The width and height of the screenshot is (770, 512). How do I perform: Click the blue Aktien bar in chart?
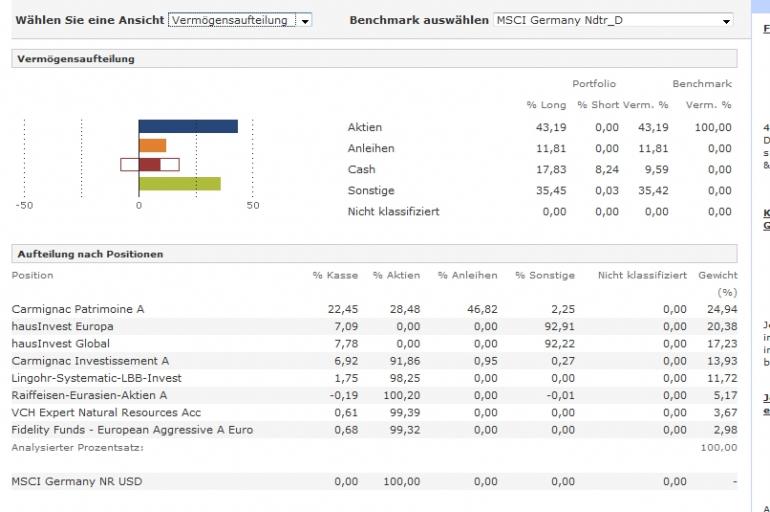(x=188, y=127)
